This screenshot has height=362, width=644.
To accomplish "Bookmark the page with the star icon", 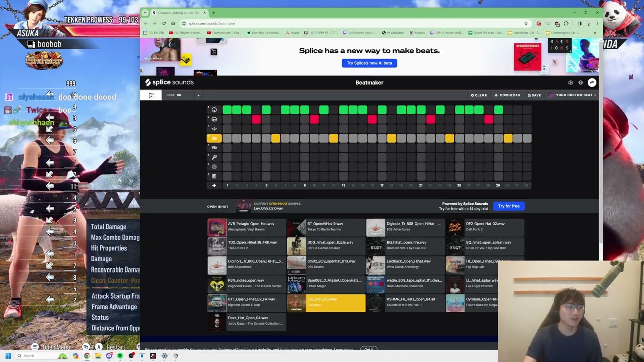I will point(526,23).
